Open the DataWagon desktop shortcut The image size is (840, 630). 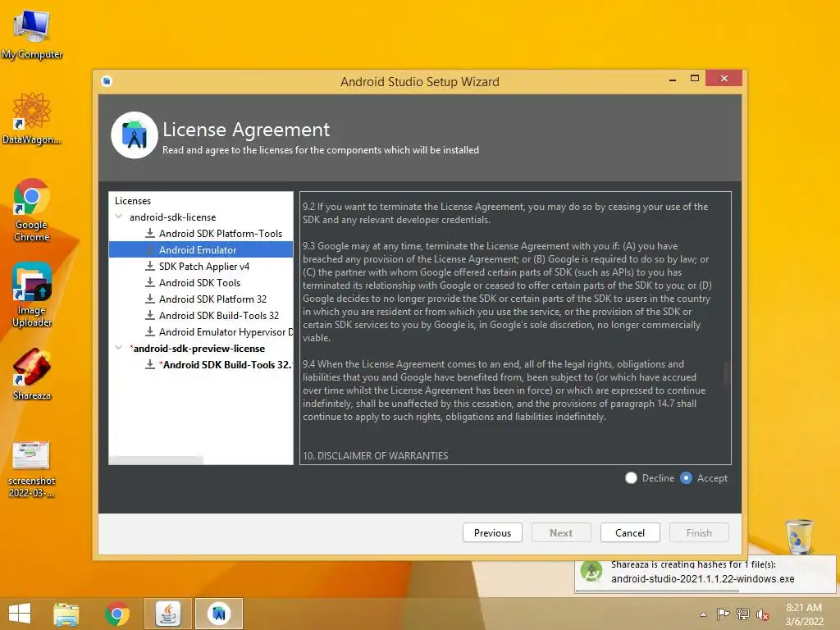32,118
